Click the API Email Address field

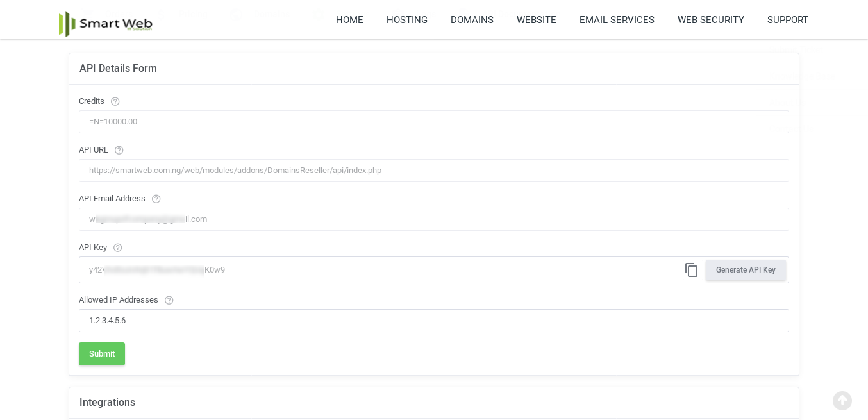click(x=434, y=219)
